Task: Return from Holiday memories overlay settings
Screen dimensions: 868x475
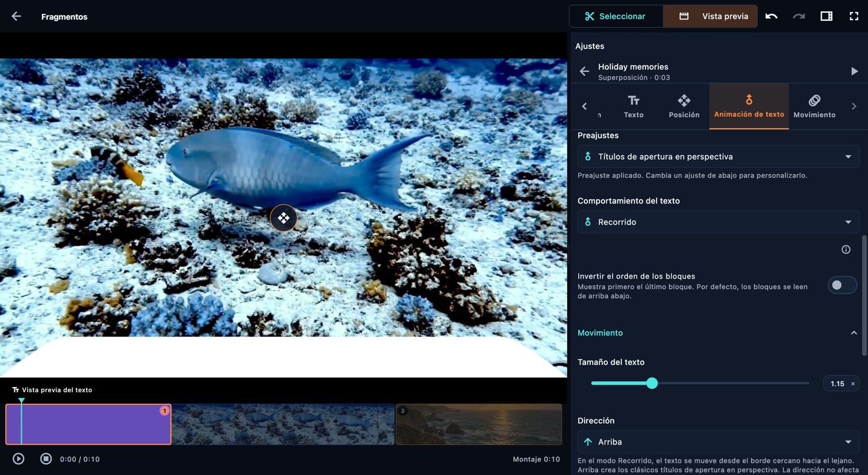Action: click(x=584, y=72)
